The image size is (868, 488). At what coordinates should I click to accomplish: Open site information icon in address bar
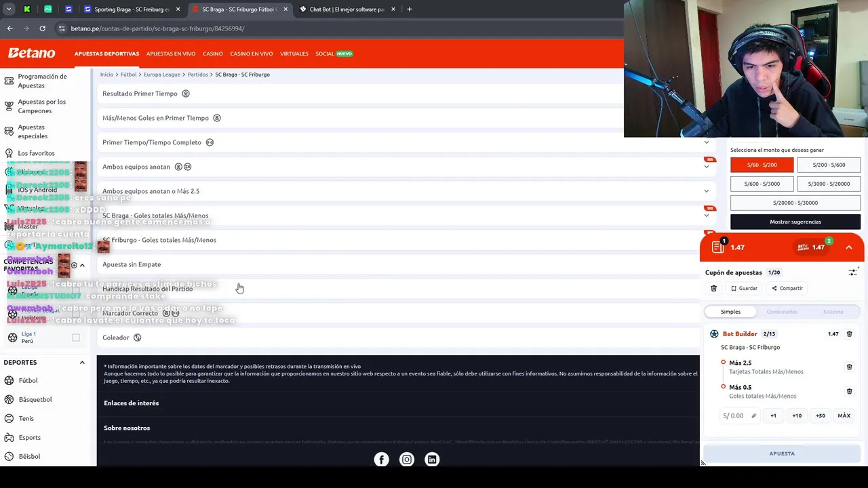point(62,28)
